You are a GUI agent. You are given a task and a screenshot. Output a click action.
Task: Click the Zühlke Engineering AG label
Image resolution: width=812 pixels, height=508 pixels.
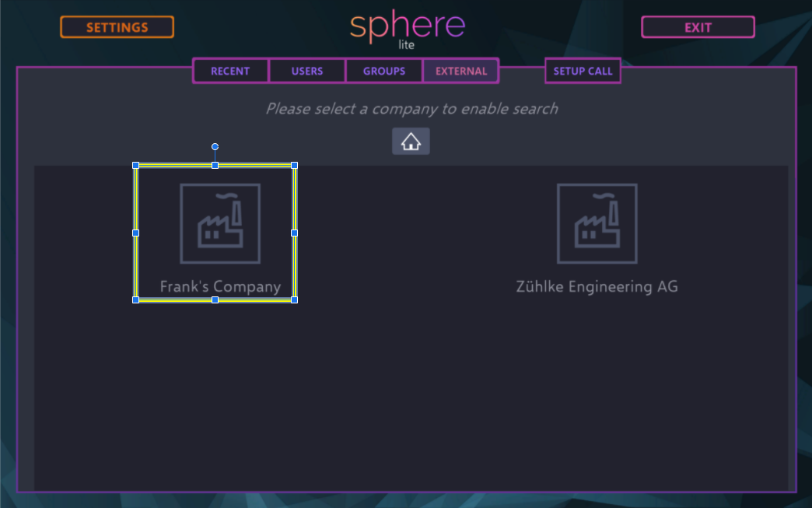[597, 286]
